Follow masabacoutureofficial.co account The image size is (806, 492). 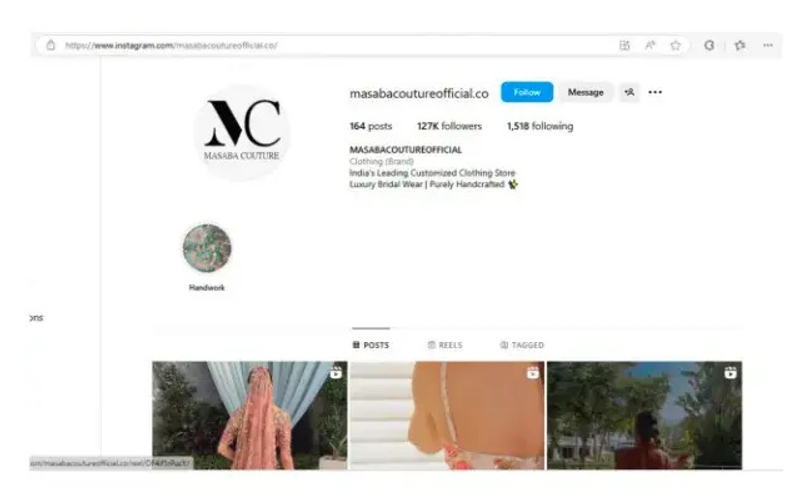[x=527, y=92]
